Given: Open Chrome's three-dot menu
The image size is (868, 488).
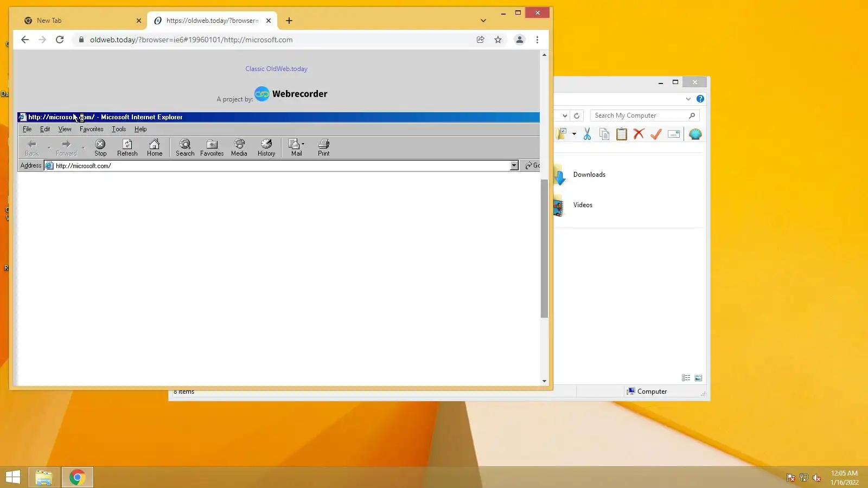Looking at the screenshot, I should point(537,40).
